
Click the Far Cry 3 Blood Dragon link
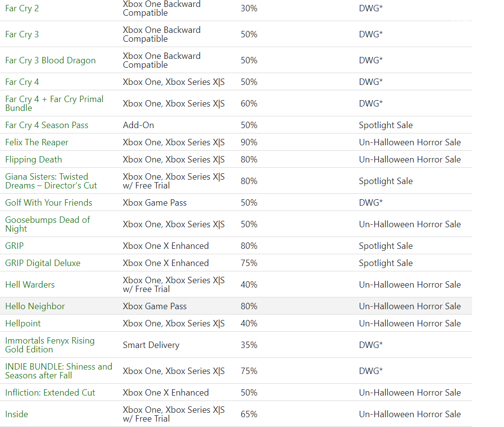pyautogui.click(x=51, y=60)
